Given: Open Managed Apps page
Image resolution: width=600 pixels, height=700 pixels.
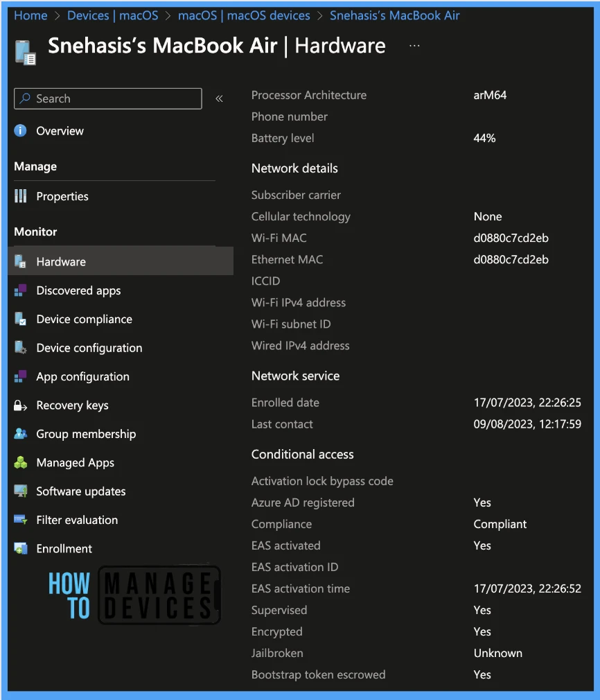Looking at the screenshot, I should [x=75, y=462].
